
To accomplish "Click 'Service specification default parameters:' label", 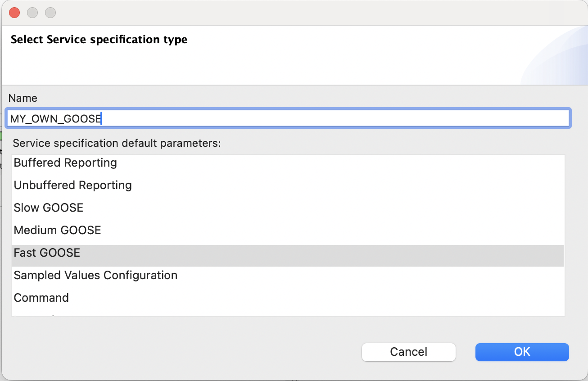I will coord(117,143).
